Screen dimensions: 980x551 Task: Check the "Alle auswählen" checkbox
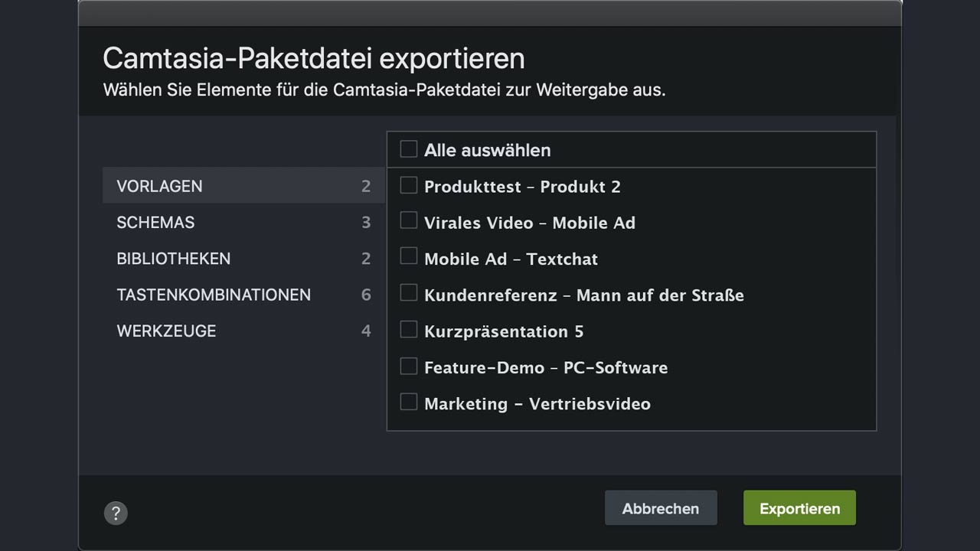tap(409, 149)
